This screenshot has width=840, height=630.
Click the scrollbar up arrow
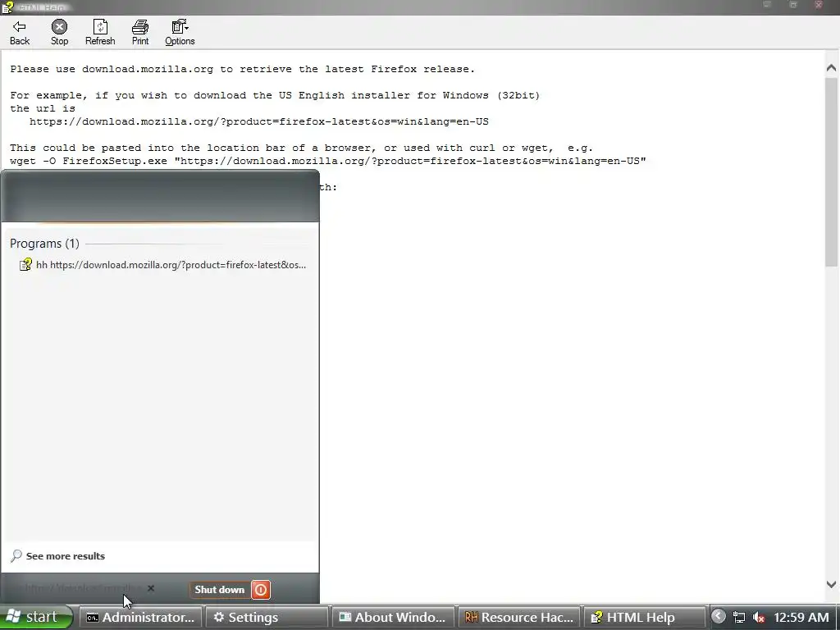click(x=831, y=67)
